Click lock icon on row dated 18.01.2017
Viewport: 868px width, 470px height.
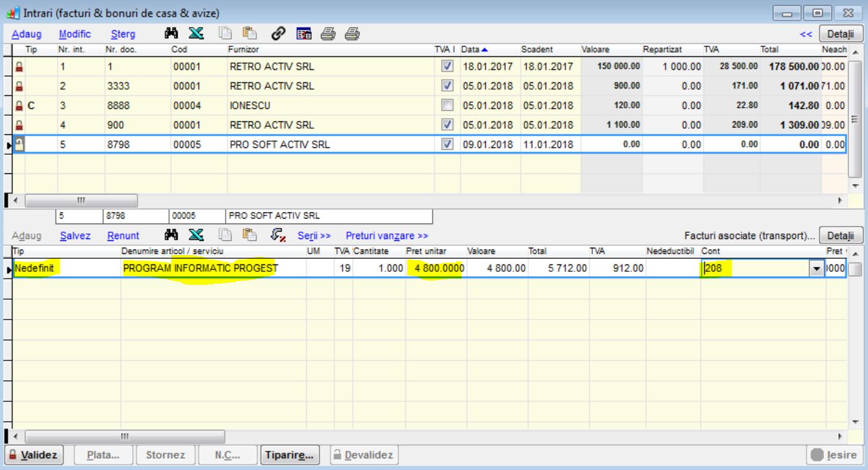18,68
